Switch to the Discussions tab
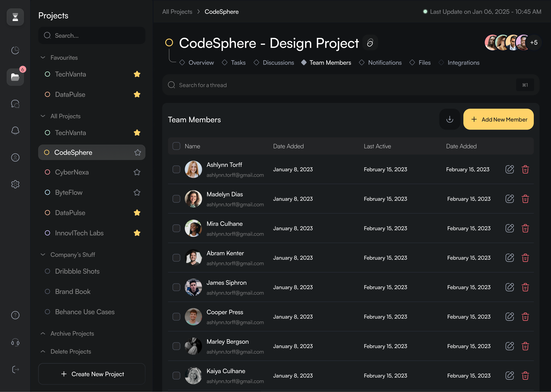 (x=274, y=63)
